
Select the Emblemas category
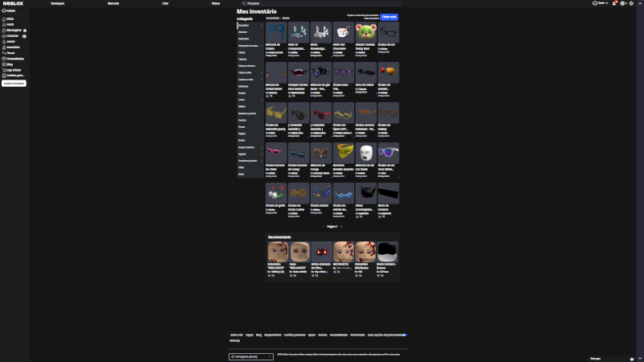click(243, 86)
